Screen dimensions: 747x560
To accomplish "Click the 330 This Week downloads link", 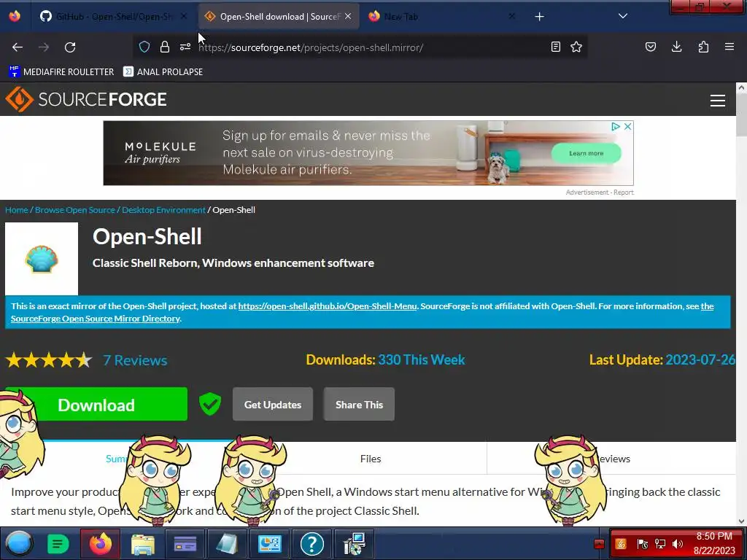I will click(x=421, y=359).
